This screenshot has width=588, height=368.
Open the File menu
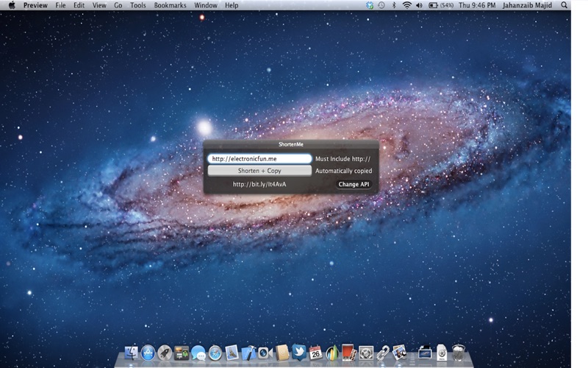[60, 5]
